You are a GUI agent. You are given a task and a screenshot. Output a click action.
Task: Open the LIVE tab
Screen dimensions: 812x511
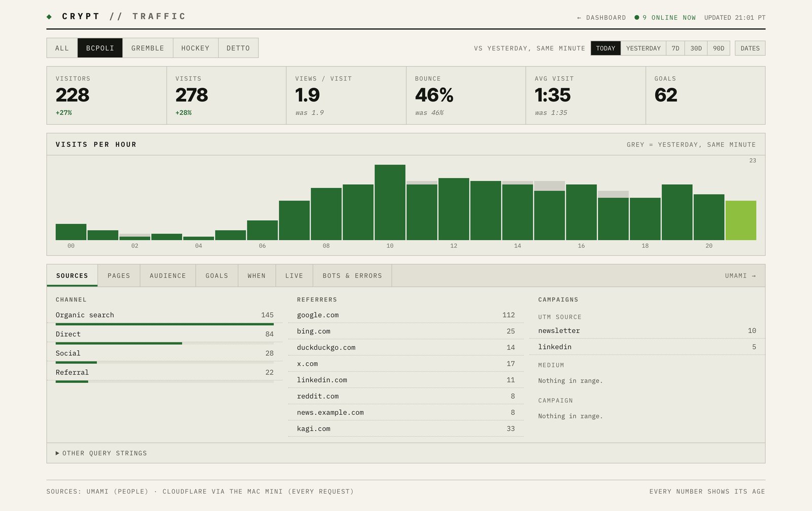coord(294,276)
